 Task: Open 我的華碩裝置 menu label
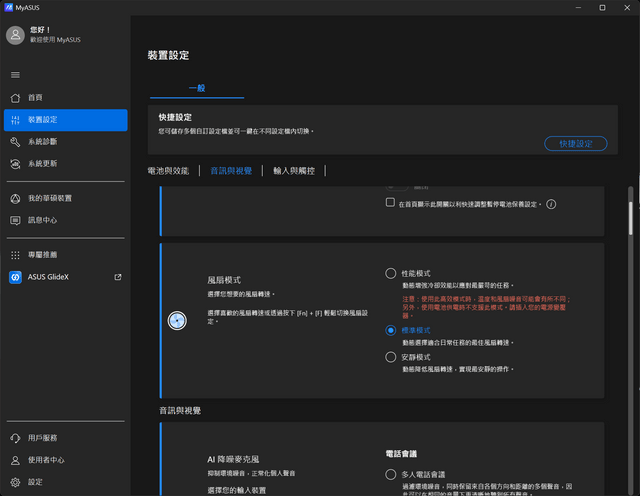click(x=50, y=198)
